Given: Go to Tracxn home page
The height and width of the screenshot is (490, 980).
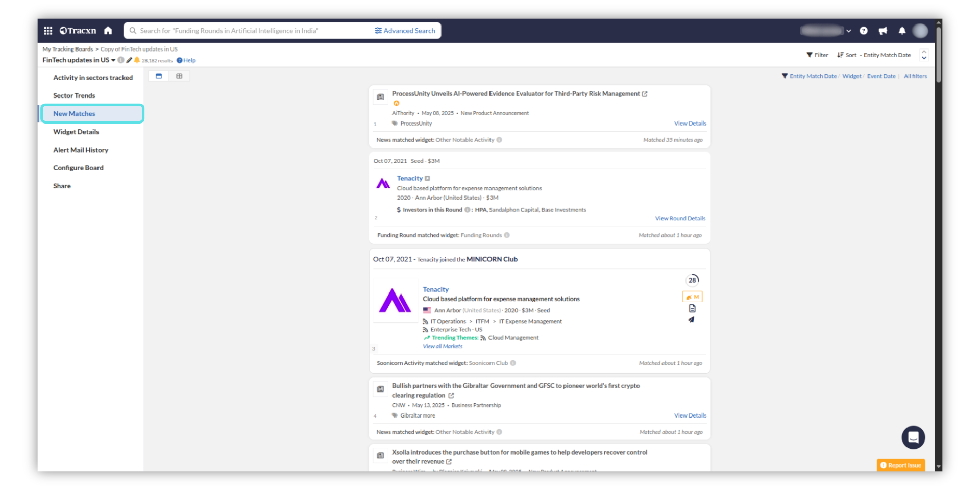Looking at the screenshot, I should [x=108, y=31].
